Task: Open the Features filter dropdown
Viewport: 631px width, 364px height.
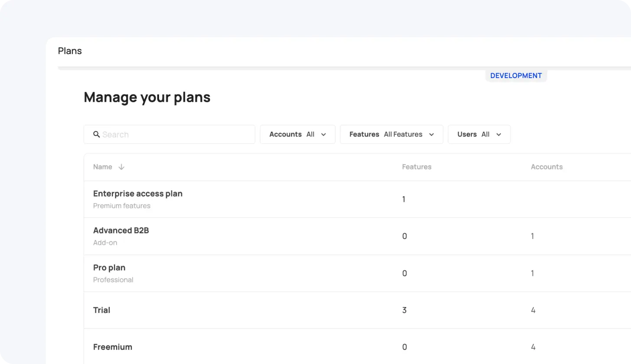Action: [x=391, y=134]
